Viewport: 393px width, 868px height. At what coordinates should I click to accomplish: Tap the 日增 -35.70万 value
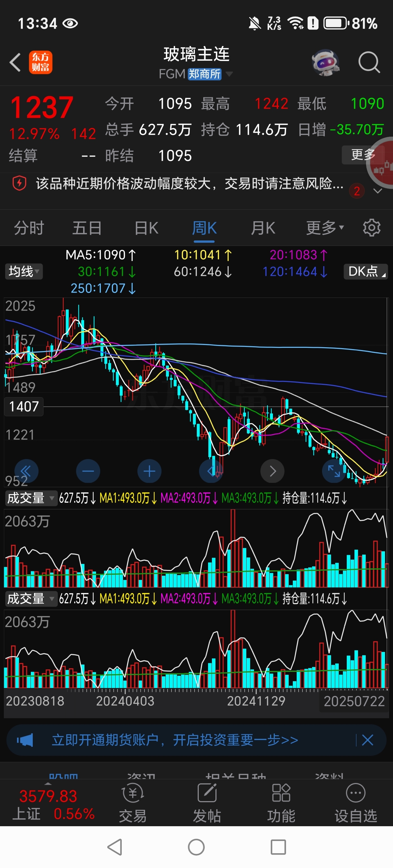click(x=357, y=130)
